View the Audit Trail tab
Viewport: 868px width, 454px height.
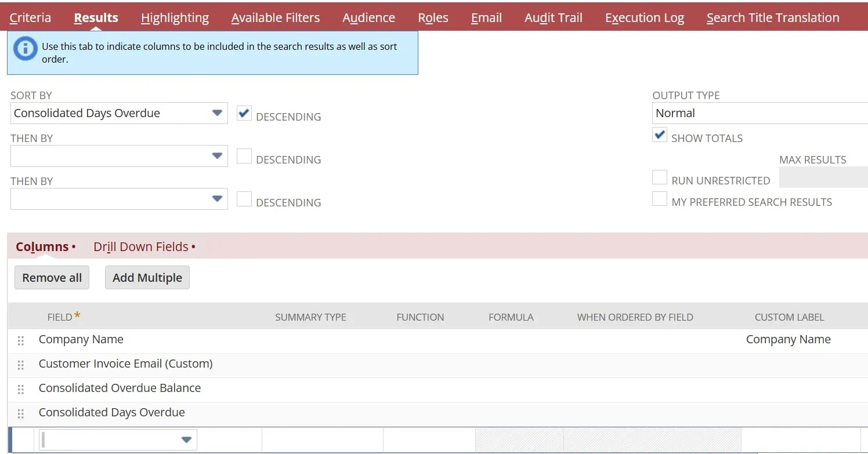554,17
